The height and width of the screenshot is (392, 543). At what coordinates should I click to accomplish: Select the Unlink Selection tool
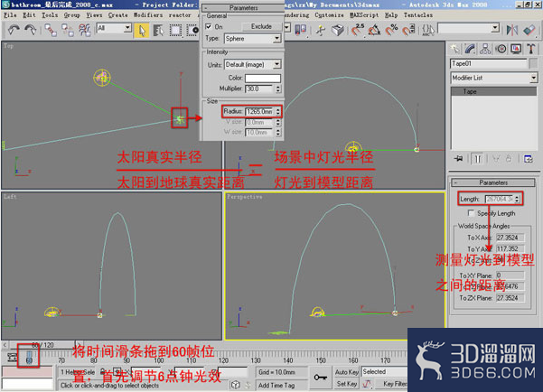(x=68, y=30)
